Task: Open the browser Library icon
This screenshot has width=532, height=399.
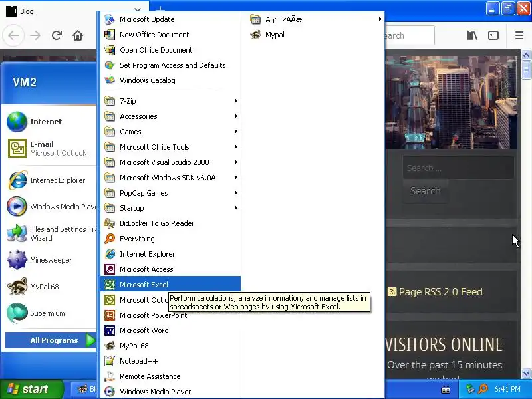Action: click(472, 35)
